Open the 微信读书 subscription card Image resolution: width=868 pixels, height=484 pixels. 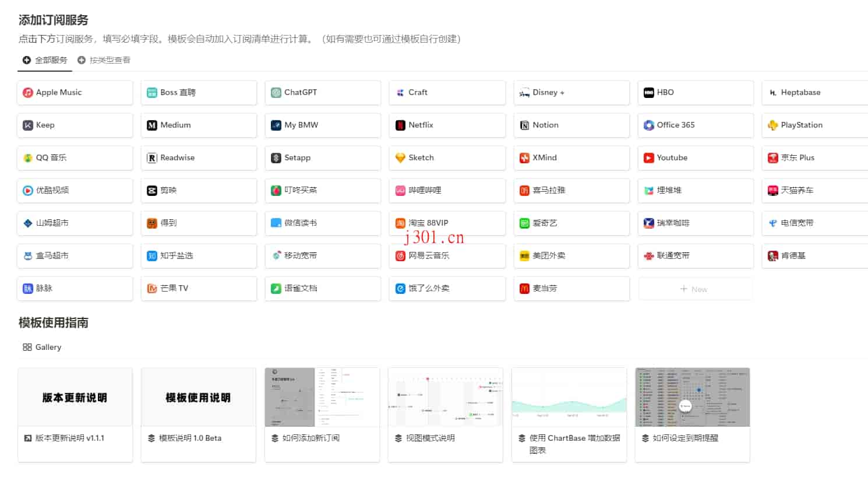pyautogui.click(x=323, y=223)
